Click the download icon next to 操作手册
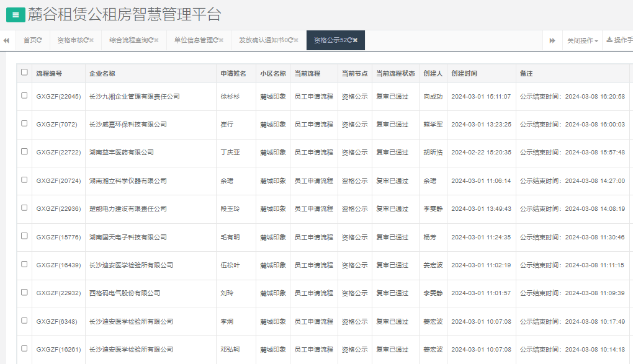Image resolution: width=633 pixels, height=364 pixels. point(610,40)
